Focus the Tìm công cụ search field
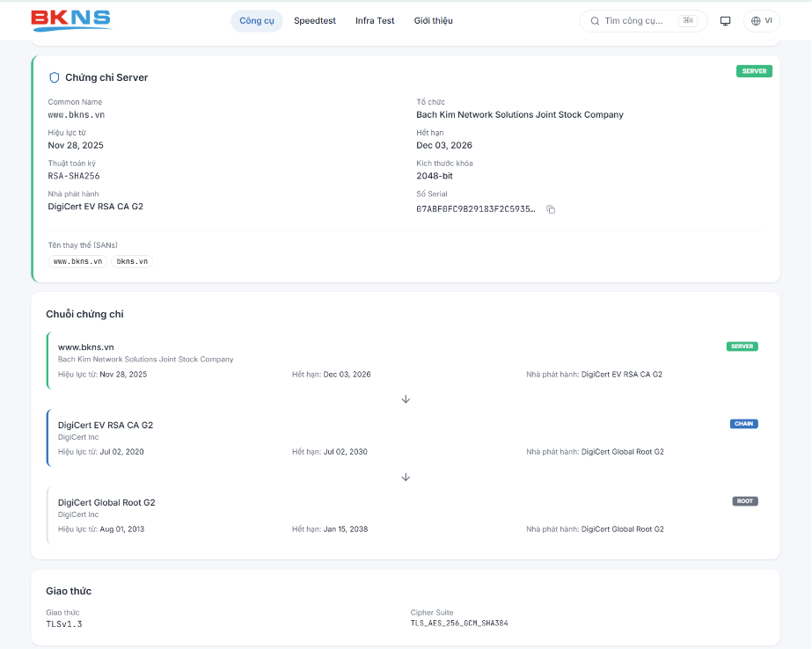This screenshot has width=812, height=649. point(643,21)
